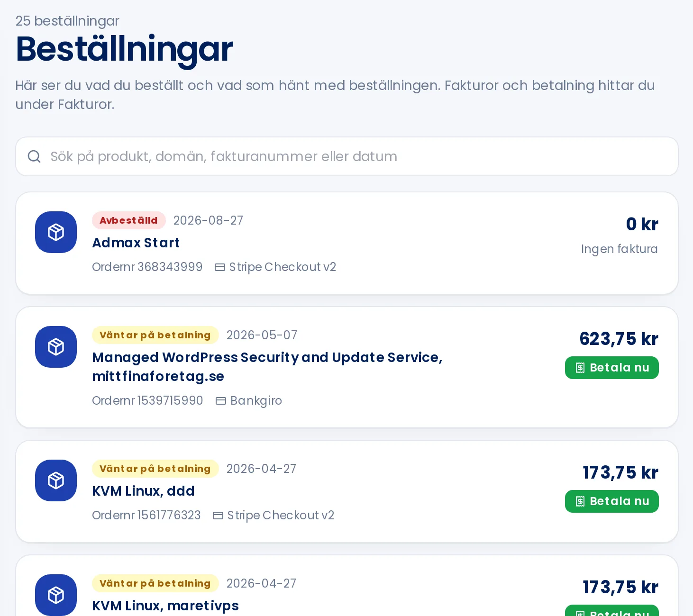
Task: Click the Avbeställd status badge
Action: coord(128,220)
